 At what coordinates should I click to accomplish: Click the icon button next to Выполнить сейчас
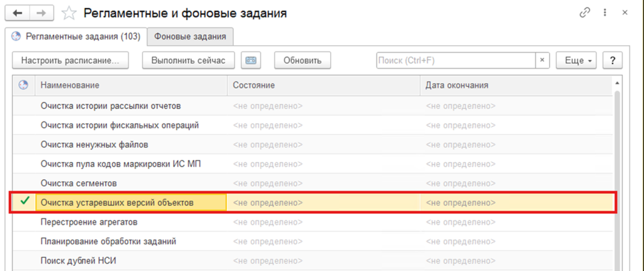pyautogui.click(x=251, y=60)
